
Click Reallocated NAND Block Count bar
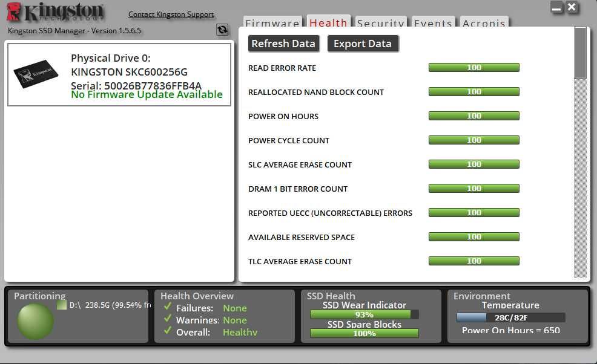[x=474, y=92]
